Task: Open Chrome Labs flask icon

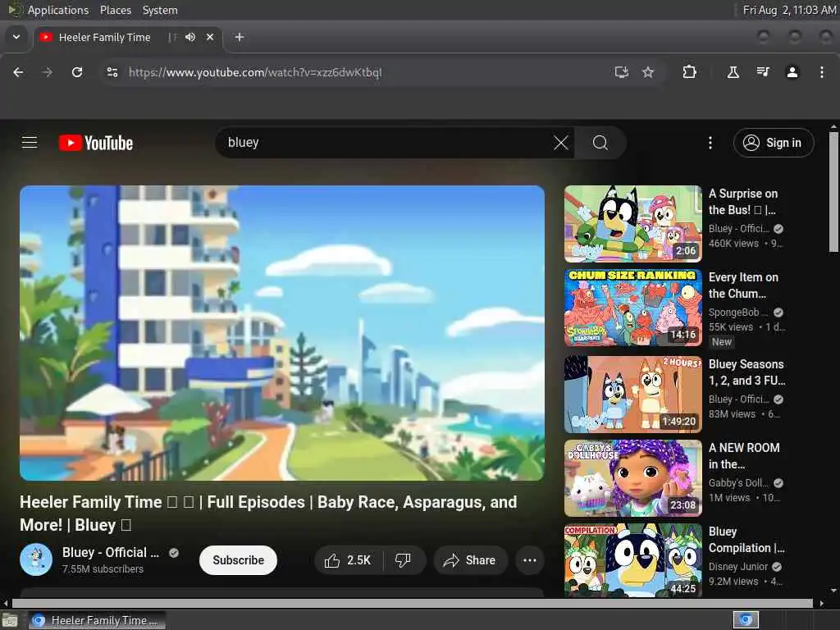Action: [x=733, y=72]
